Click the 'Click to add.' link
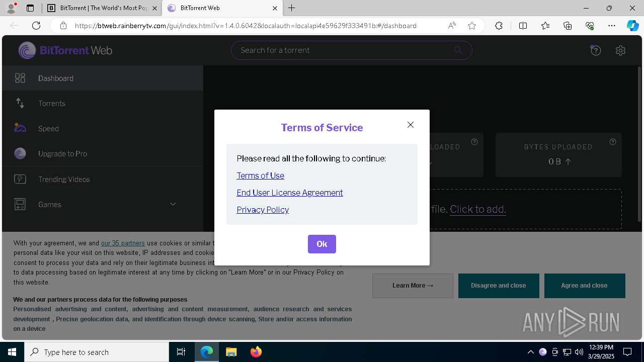Screen dimensions: 644x362 [x=478, y=209]
